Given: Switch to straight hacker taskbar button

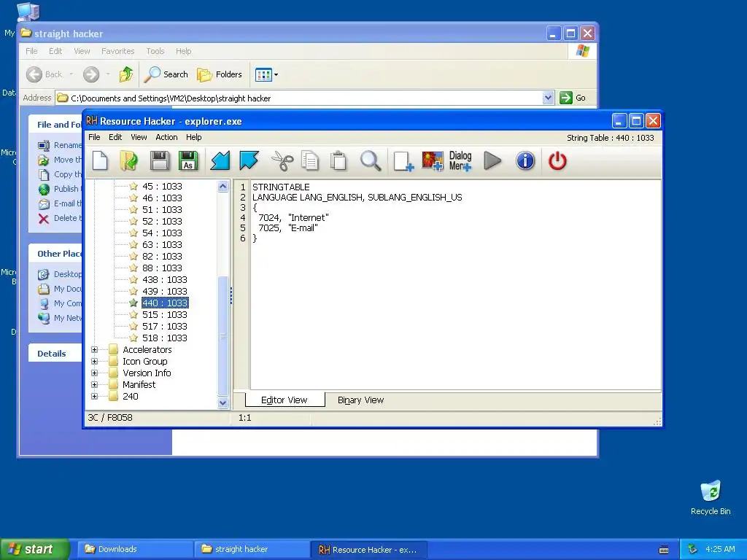Looking at the screenshot, I should [251, 550].
